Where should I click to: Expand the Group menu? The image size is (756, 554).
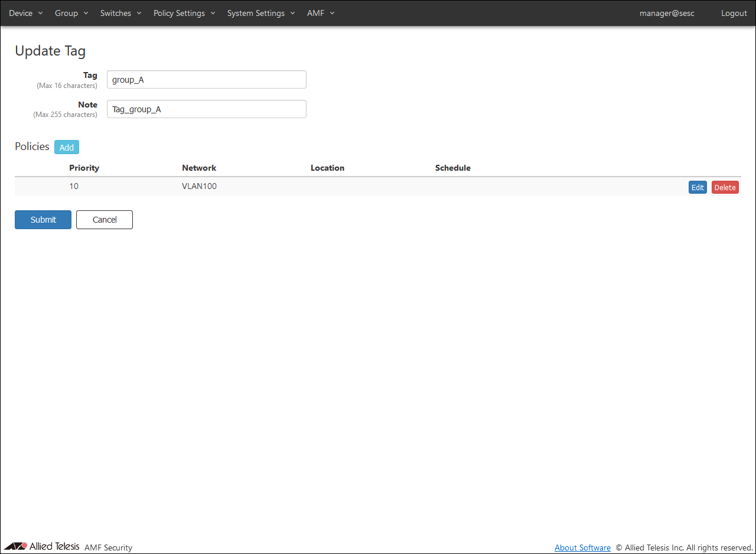(71, 13)
